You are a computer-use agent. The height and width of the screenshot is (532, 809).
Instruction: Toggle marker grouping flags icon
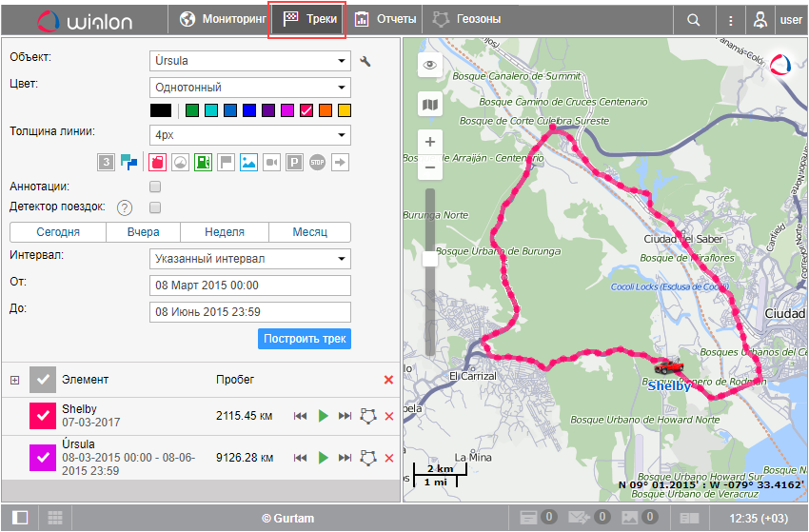(x=128, y=163)
